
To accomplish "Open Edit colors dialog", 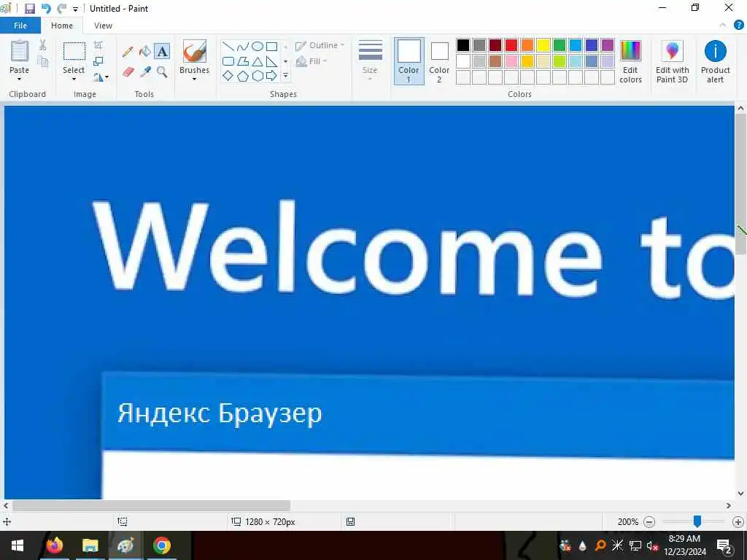I will click(630, 62).
